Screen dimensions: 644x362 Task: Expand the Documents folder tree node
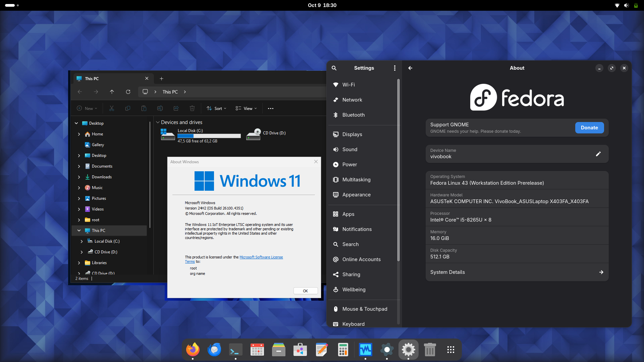79,166
